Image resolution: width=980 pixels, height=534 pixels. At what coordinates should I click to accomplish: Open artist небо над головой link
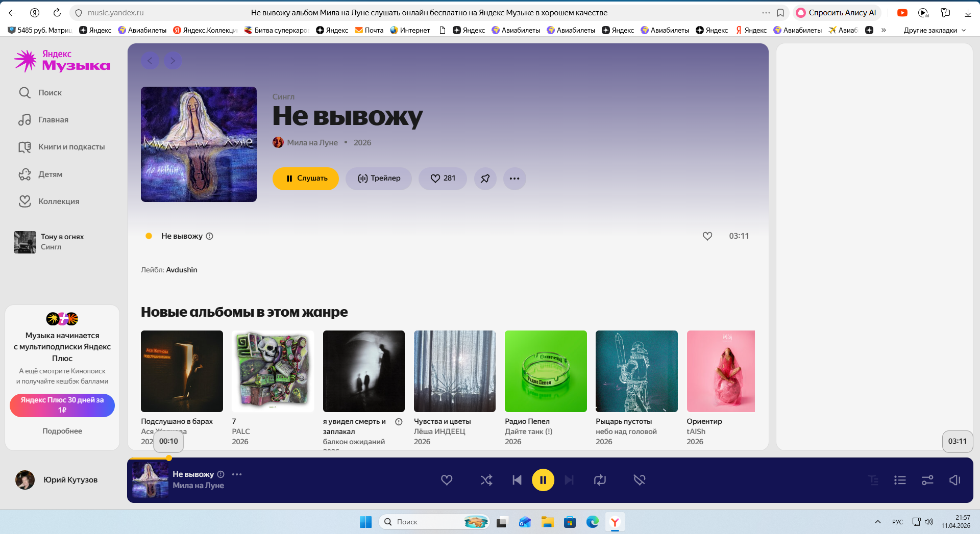click(626, 431)
